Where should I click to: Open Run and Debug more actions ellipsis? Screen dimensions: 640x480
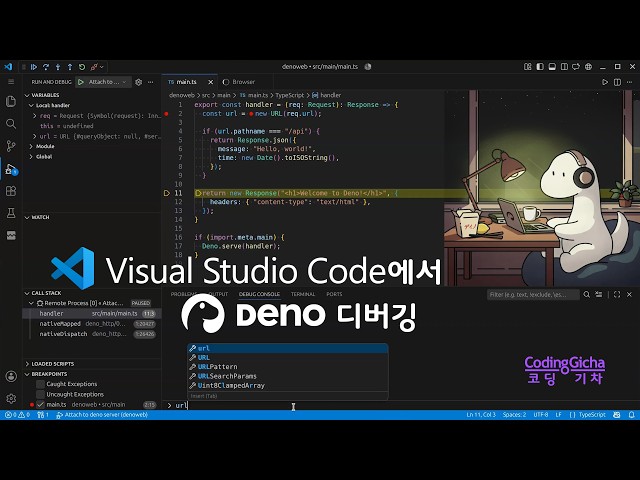tap(151, 82)
